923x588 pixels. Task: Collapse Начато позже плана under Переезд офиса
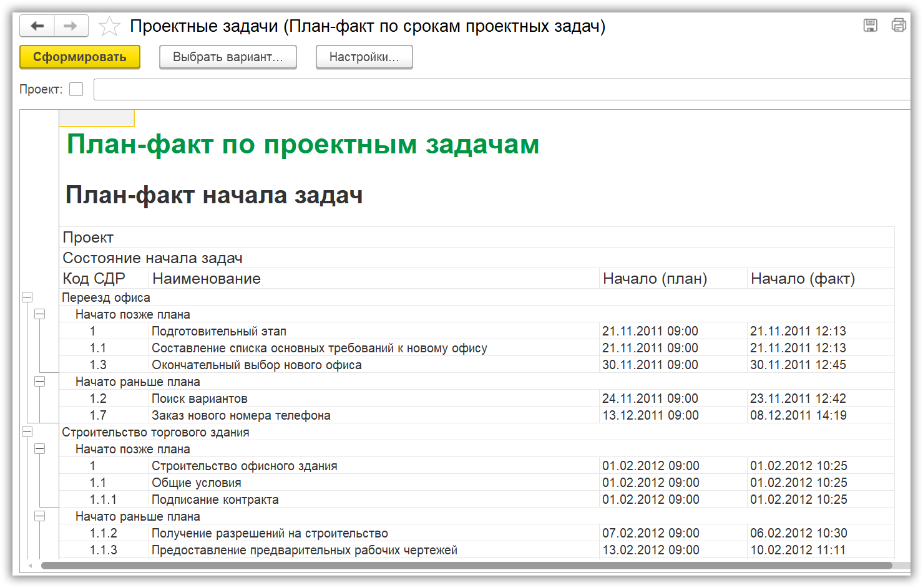(x=40, y=314)
